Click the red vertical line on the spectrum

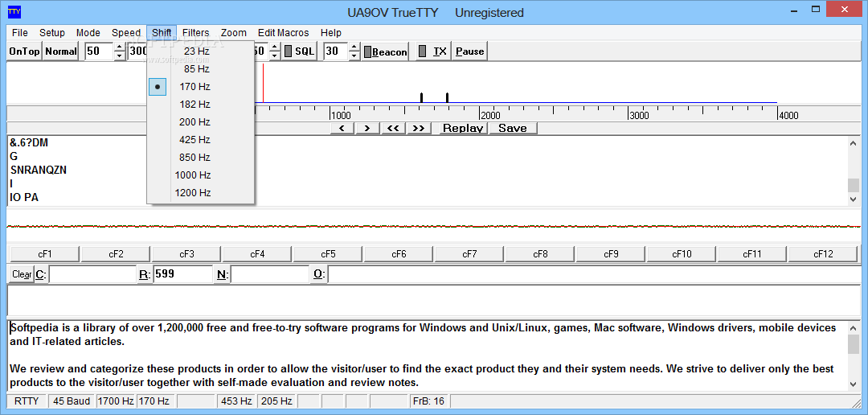click(263, 83)
